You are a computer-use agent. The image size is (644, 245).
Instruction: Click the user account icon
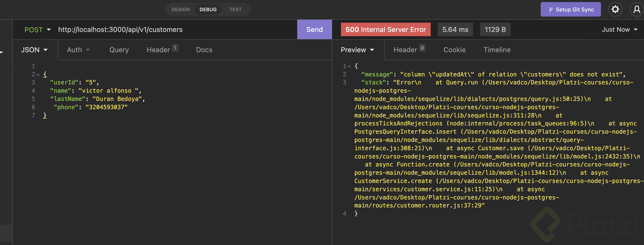click(637, 10)
